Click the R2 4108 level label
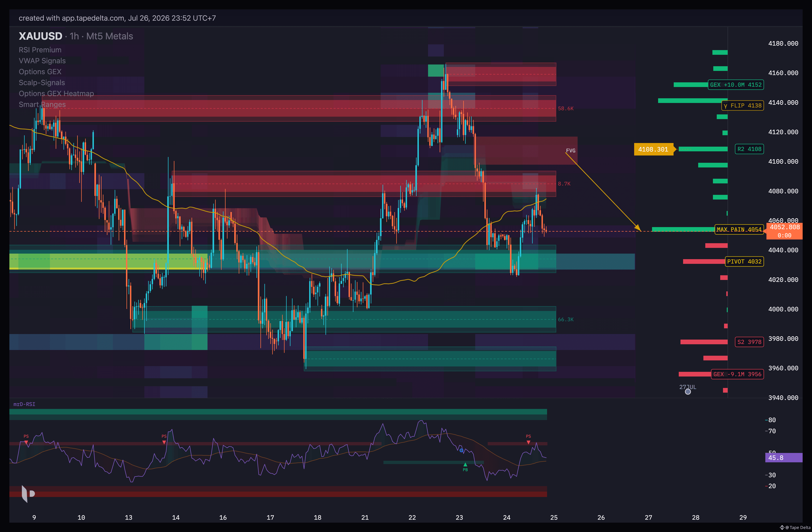Screen dimensions: 812x532 tap(749, 149)
